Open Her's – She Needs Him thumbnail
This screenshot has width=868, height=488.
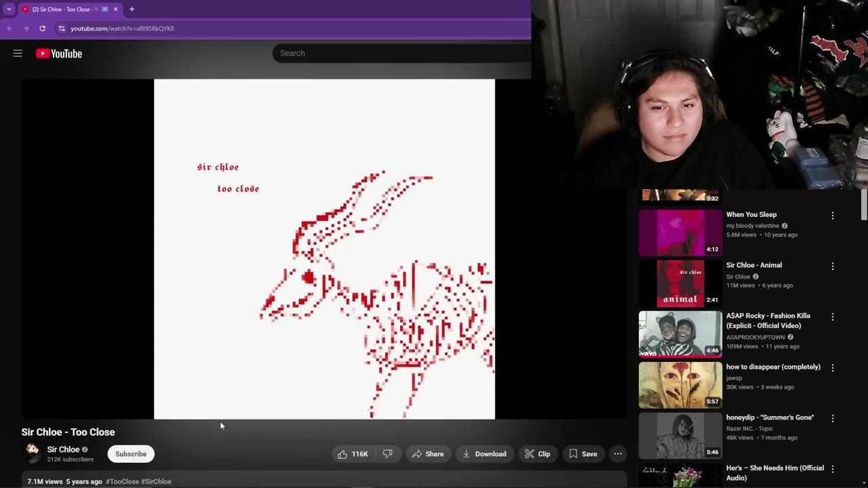click(x=680, y=475)
